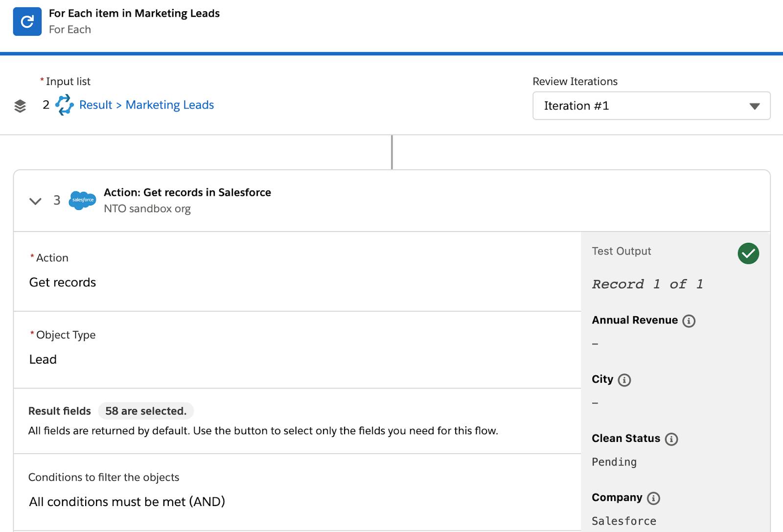The height and width of the screenshot is (532, 783).
Task: Open the Result > Marketing Leads link
Action: click(x=146, y=105)
